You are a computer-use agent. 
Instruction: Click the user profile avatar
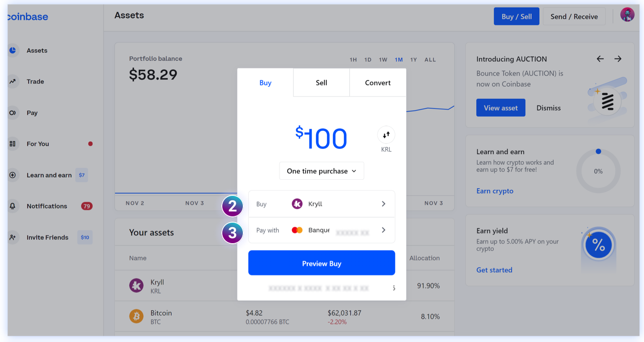click(x=627, y=15)
